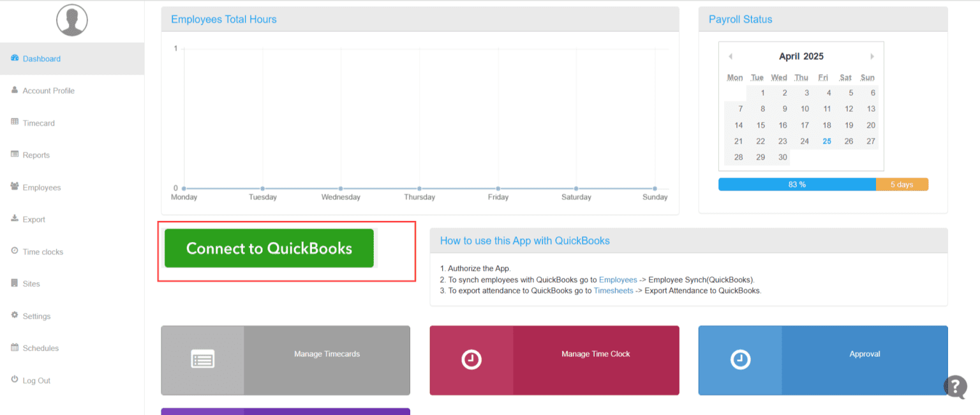Advance to May in the Payroll calendar
Image resolution: width=980 pixels, height=415 pixels.
pos(872,56)
